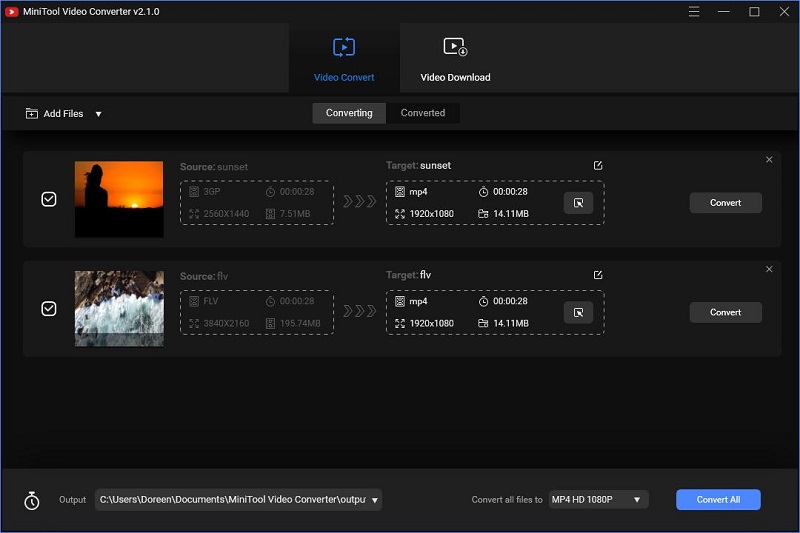Screen dimensions: 800x533
Task: Click the sunset target duration clock icon
Action: [483, 192]
